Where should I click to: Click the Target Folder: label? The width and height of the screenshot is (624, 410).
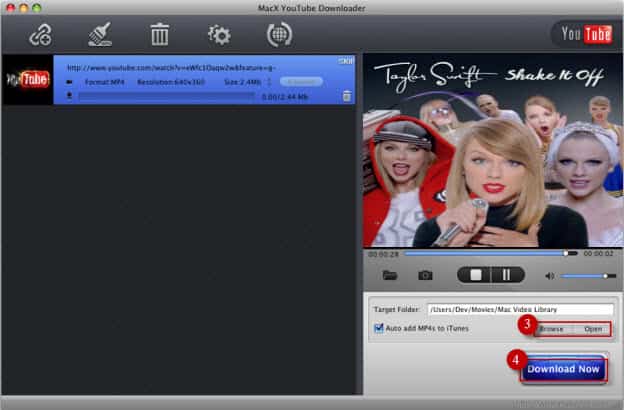396,309
